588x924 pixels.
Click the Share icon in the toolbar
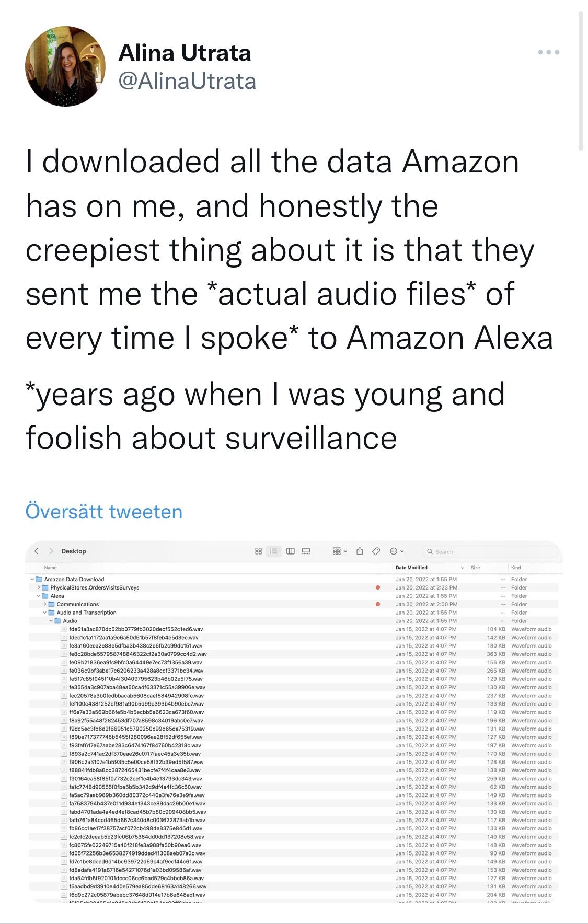(360, 551)
